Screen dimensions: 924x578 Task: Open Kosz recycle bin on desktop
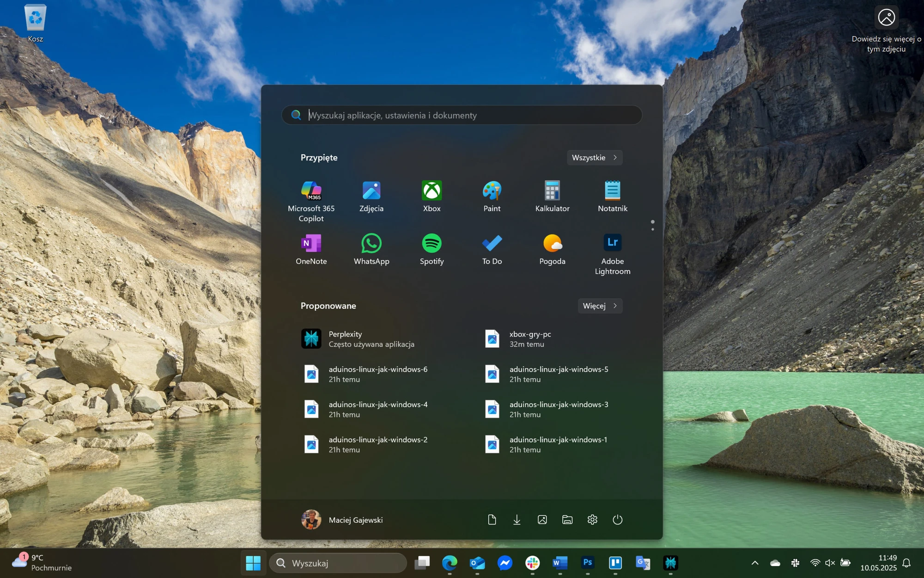click(36, 24)
